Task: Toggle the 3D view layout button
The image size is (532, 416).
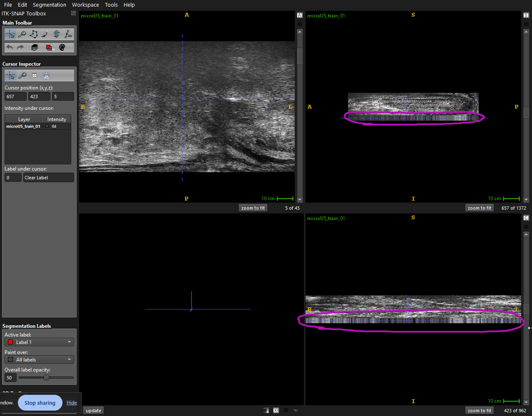Action: point(276,410)
